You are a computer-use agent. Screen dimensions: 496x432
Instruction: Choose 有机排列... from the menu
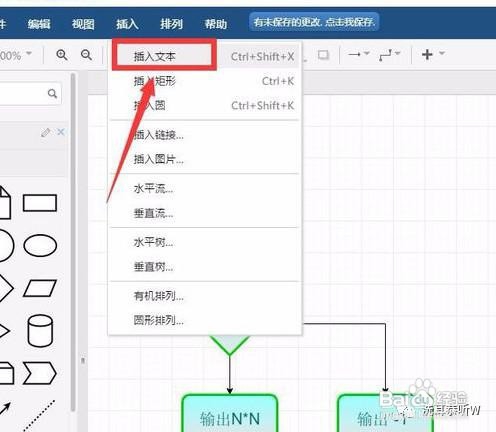[x=205, y=296]
